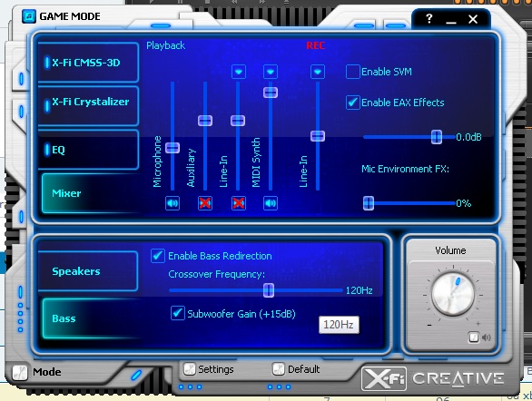Image resolution: width=532 pixels, height=401 pixels.
Task: Open the REC source dropdown arrow
Action: point(318,72)
